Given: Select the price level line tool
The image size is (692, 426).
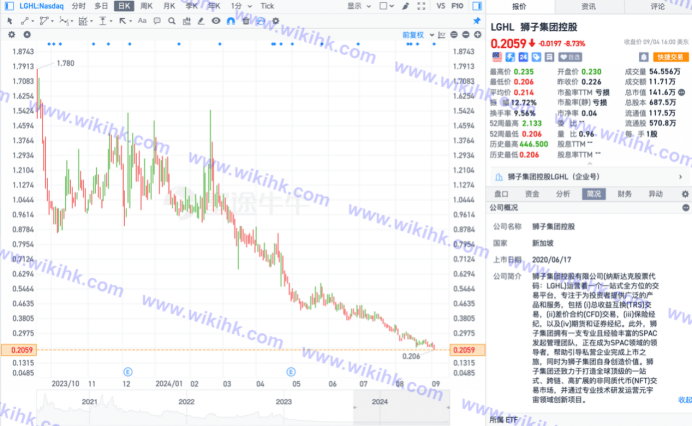Looking at the screenshot, I should (102, 21).
